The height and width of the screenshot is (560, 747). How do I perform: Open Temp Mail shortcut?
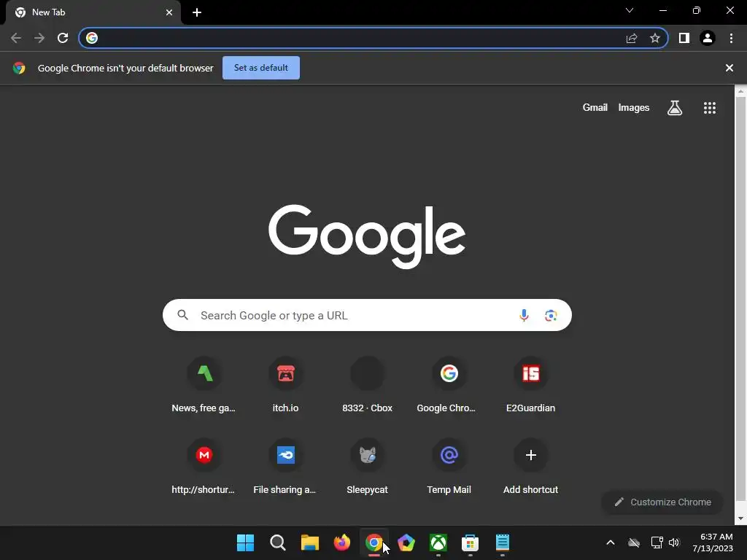449,467
